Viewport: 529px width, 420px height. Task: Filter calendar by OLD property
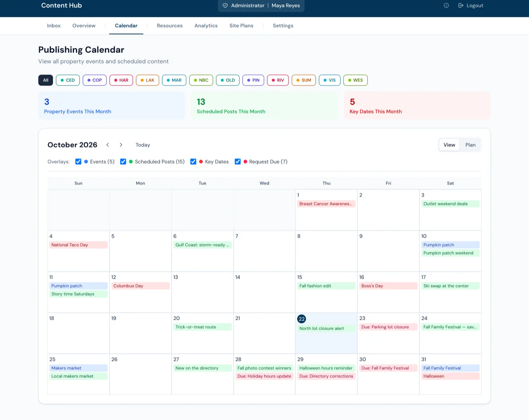click(228, 80)
